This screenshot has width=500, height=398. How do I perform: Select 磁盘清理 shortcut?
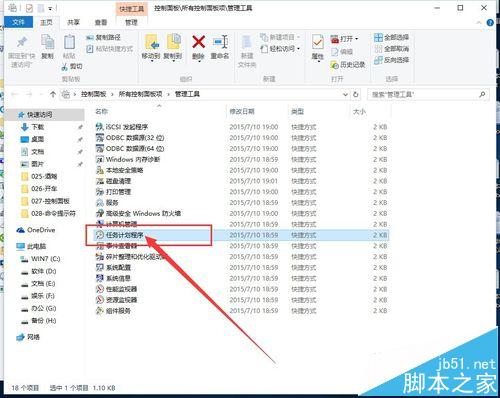[113, 181]
